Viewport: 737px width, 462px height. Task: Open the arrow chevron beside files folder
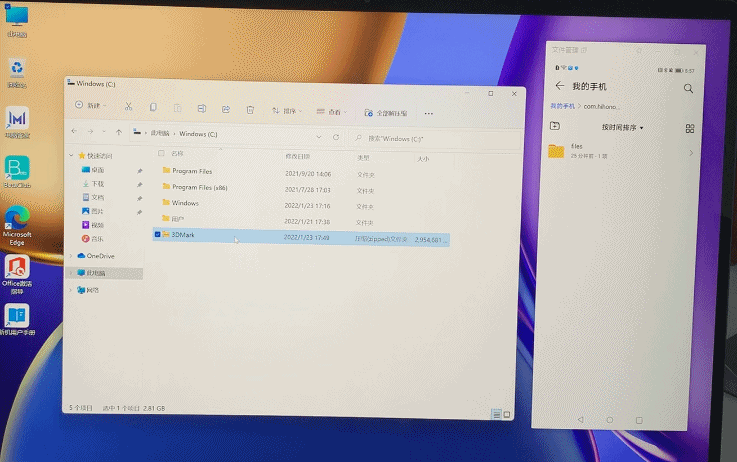[691, 153]
